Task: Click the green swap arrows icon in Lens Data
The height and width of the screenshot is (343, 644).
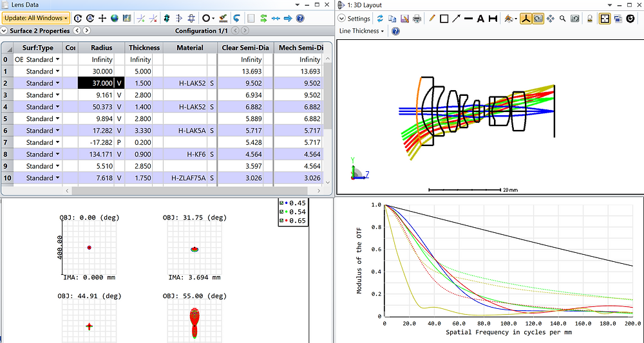Action: coord(263,18)
